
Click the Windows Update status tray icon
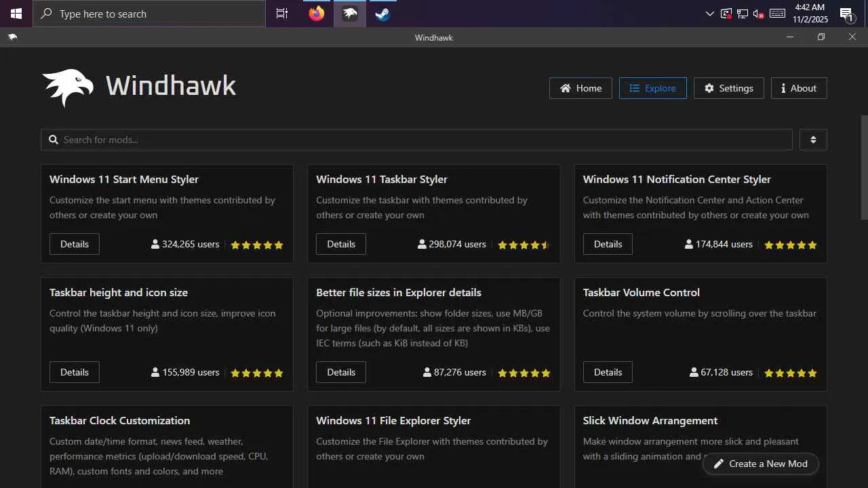point(726,14)
